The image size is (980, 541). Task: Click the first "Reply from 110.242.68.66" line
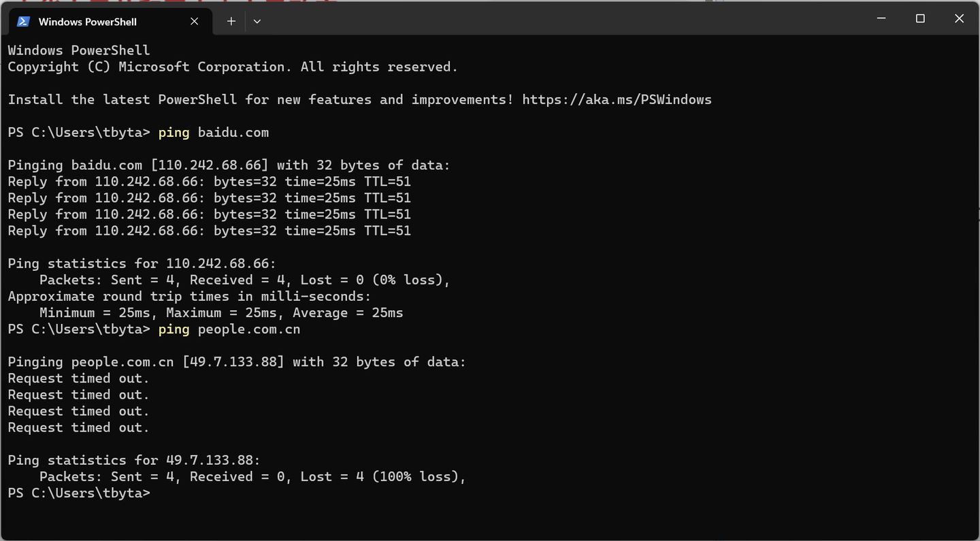coord(209,182)
